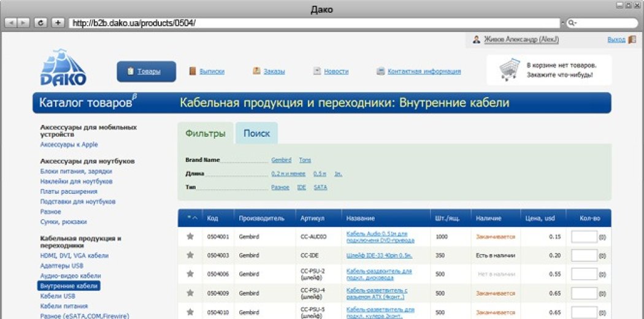Filter type IDE
This screenshot has height=319, width=644.
[x=302, y=187]
